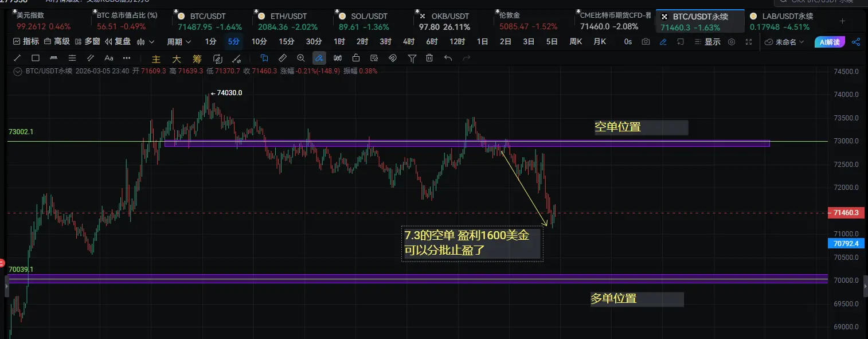
Task: Switch to 1日 timeframe
Action: click(x=483, y=41)
